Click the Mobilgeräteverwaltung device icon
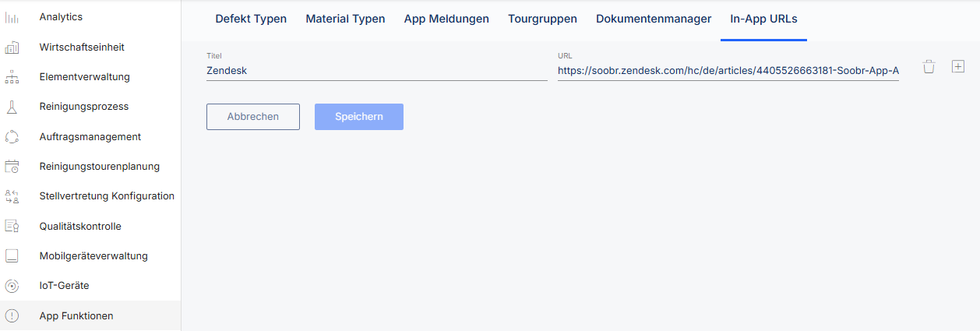The image size is (980, 331). tap(12, 256)
